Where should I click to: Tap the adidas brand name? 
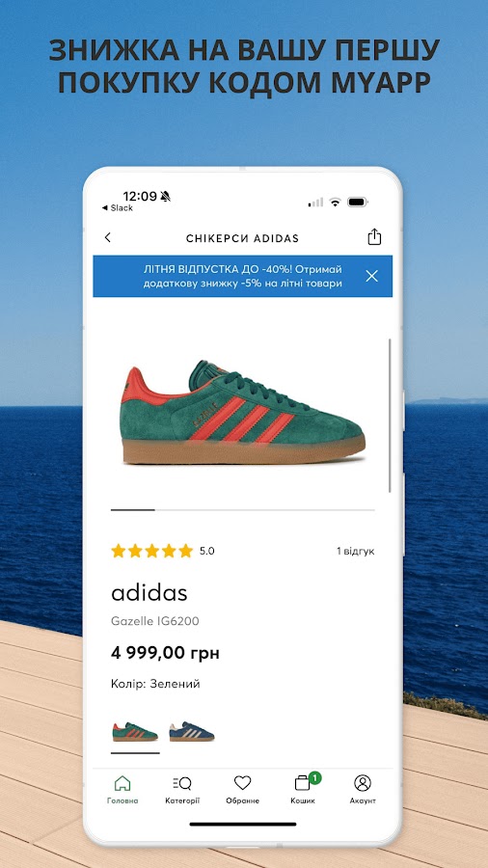coord(149,593)
